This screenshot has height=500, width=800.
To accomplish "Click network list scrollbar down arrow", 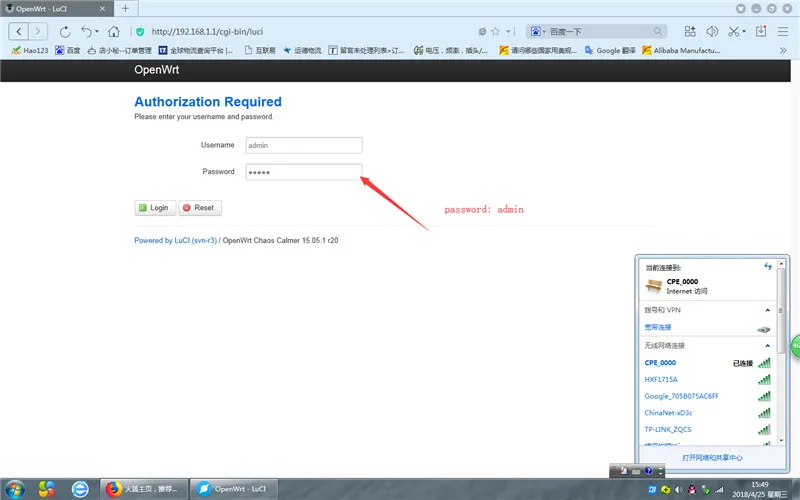I will pyautogui.click(x=781, y=441).
